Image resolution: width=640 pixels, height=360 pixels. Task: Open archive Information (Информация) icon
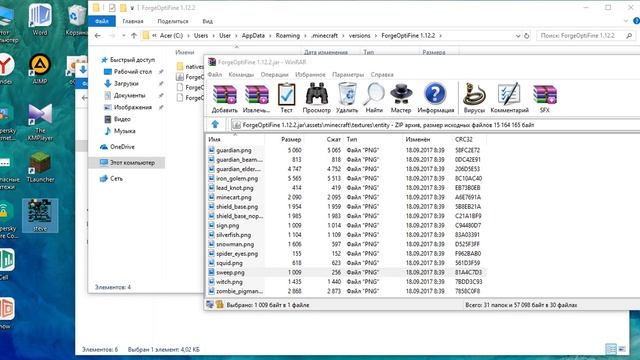coord(436,99)
